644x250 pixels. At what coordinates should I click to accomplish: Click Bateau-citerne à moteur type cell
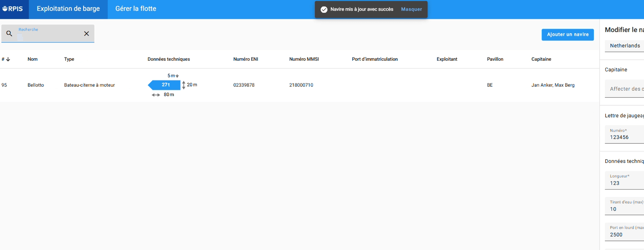tap(89, 85)
